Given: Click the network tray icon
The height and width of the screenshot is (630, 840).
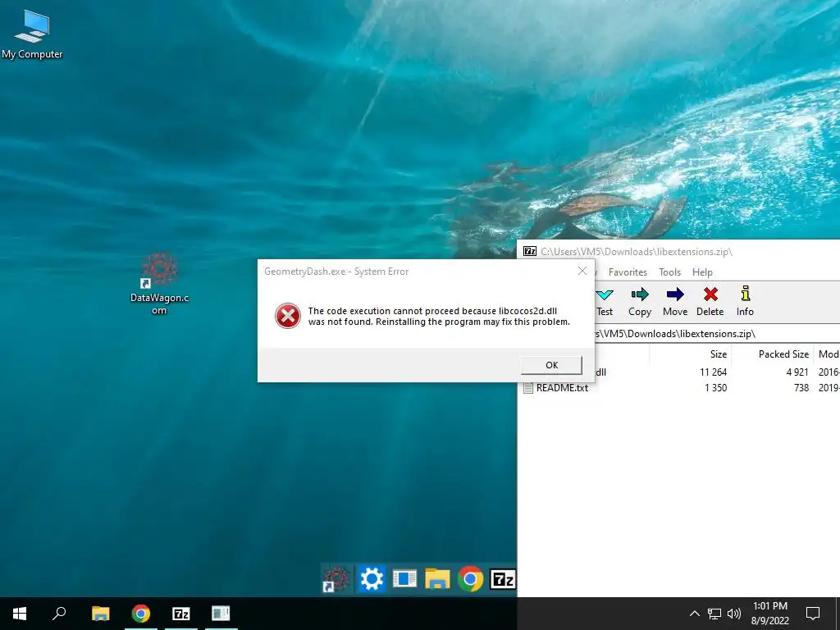Looking at the screenshot, I should click(x=714, y=614).
